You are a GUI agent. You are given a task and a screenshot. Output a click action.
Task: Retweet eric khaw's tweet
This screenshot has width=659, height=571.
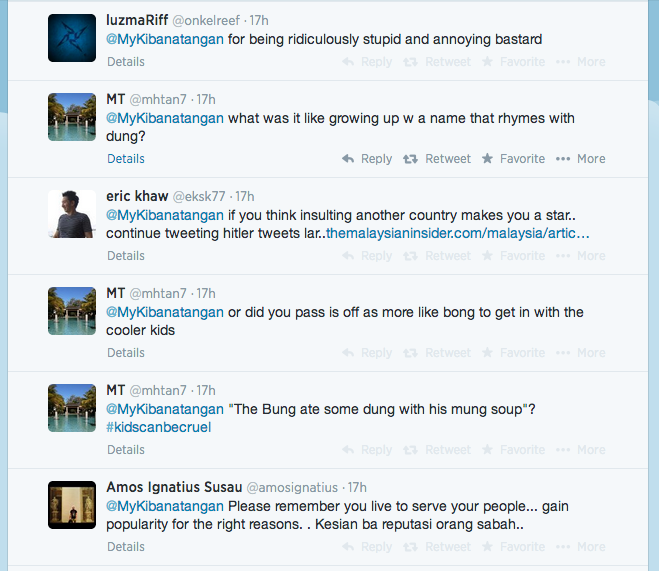click(436, 256)
